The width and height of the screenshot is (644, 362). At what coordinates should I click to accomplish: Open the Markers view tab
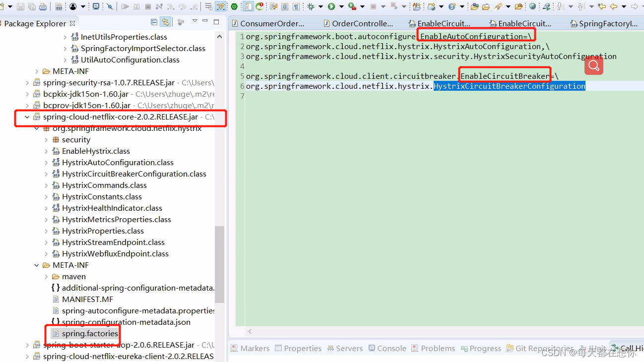coord(250,348)
